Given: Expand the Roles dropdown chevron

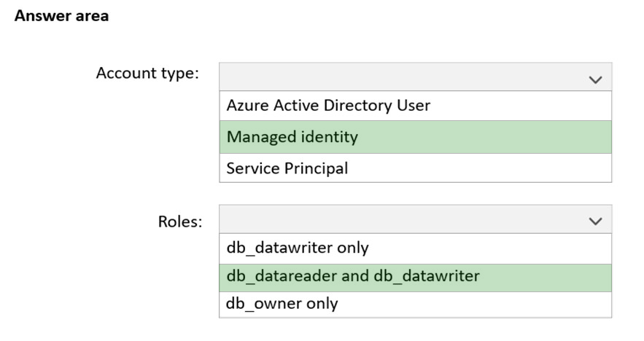Looking at the screenshot, I should tap(595, 222).
